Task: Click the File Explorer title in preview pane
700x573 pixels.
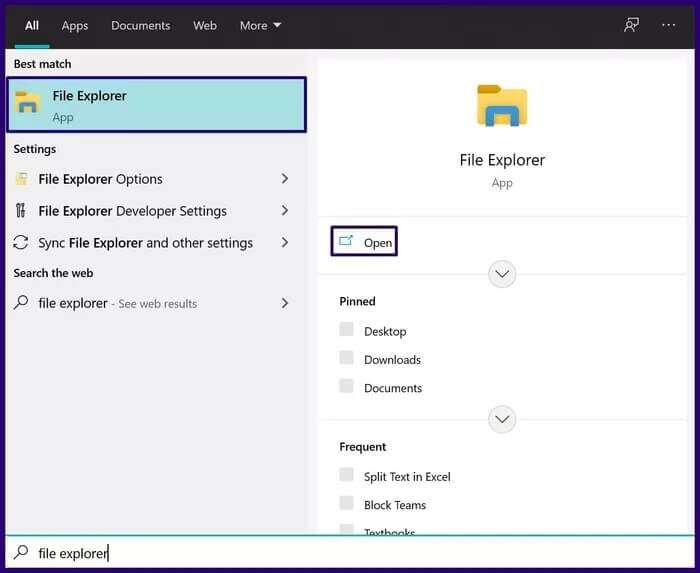Action: pyautogui.click(x=502, y=160)
